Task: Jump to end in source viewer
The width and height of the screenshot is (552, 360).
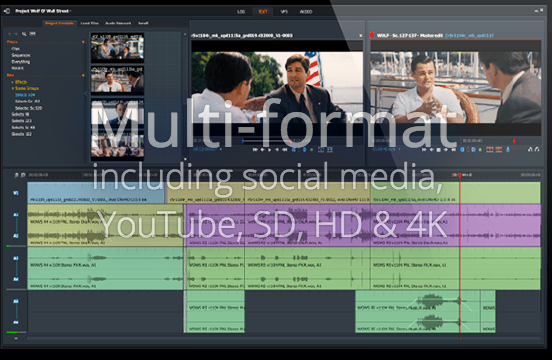Action: click(x=284, y=150)
